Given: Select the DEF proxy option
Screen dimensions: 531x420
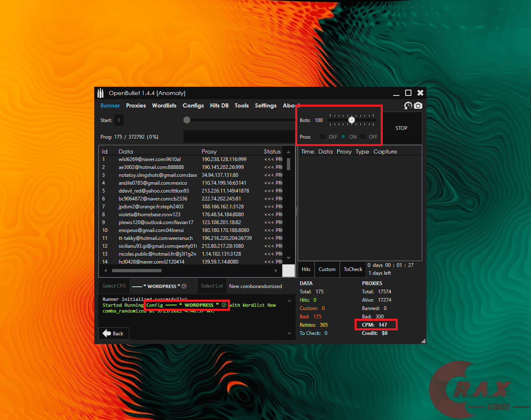Looking at the screenshot, I should [323, 137].
